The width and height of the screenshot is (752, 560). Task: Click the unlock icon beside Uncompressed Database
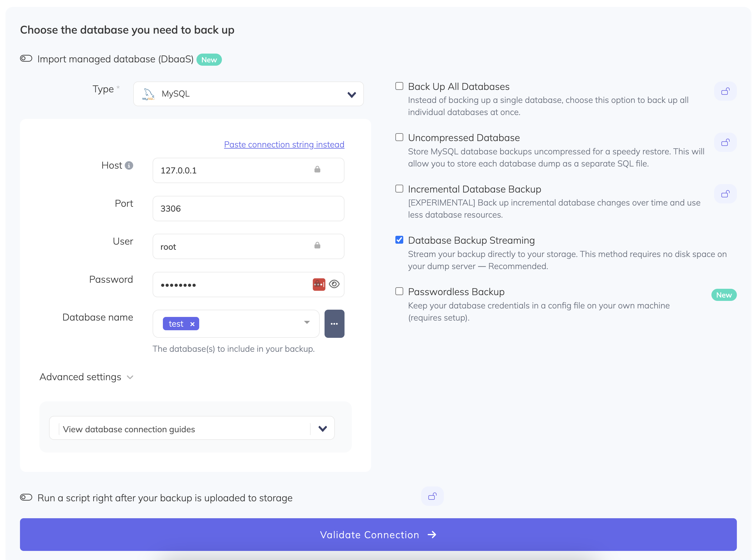point(725,142)
